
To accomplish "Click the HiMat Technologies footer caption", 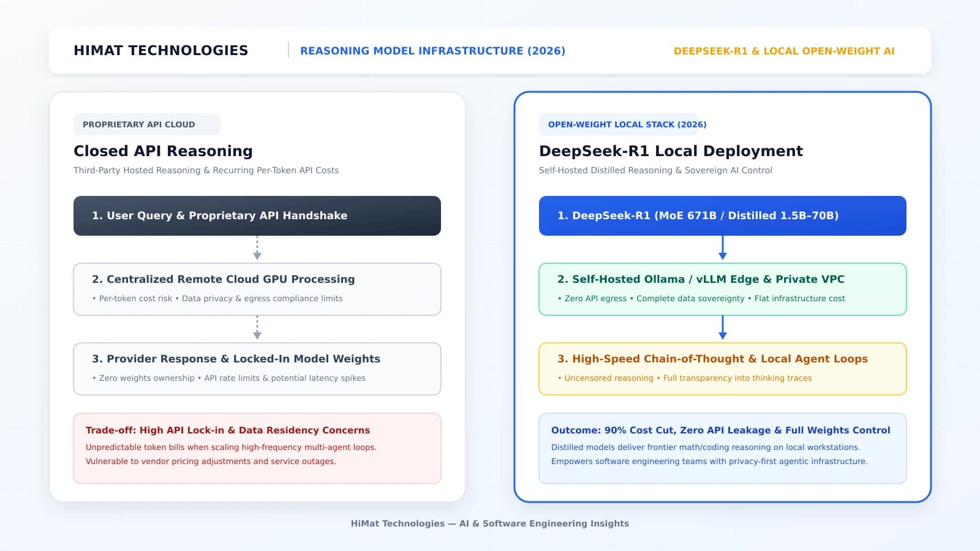I will pos(490,523).
